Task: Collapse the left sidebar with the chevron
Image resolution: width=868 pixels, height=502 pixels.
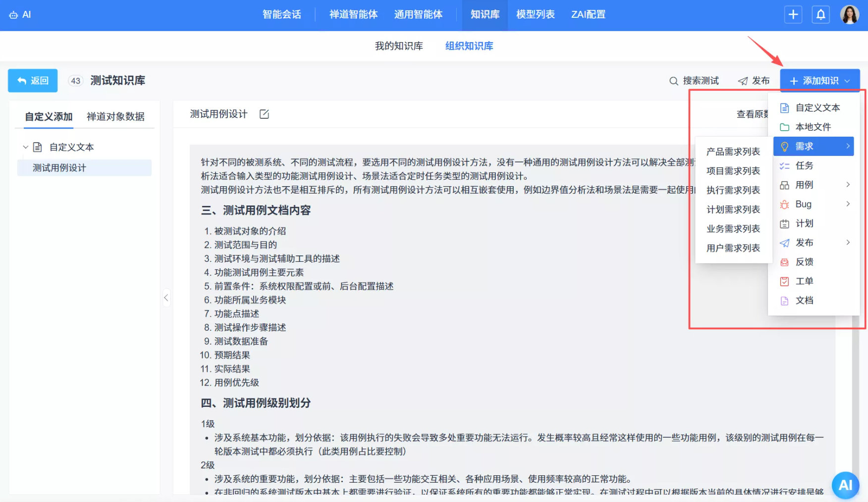Action: (166, 298)
